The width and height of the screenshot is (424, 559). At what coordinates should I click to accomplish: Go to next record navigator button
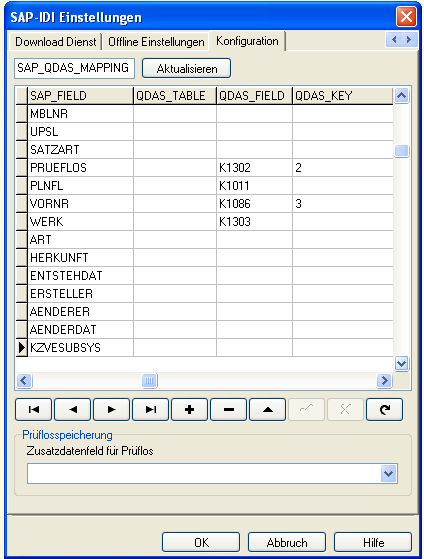[x=111, y=410]
